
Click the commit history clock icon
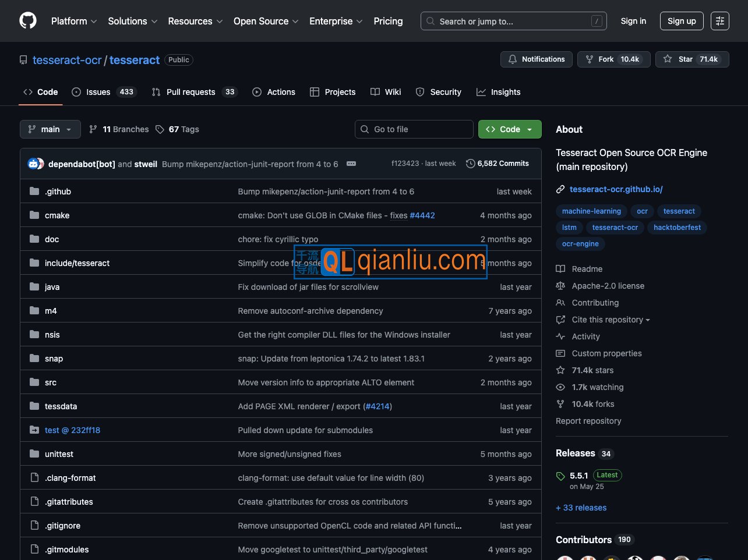click(470, 164)
